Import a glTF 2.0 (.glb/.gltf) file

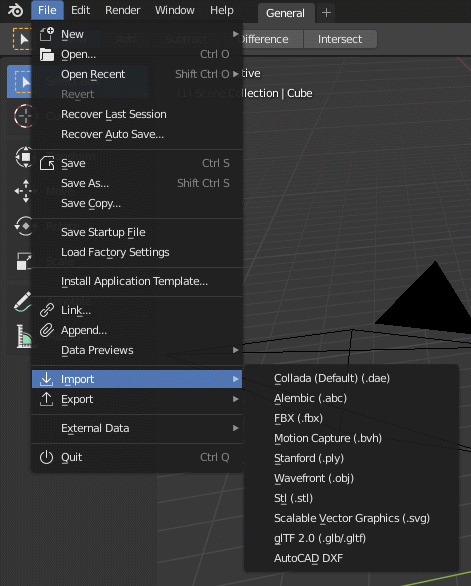351,538
